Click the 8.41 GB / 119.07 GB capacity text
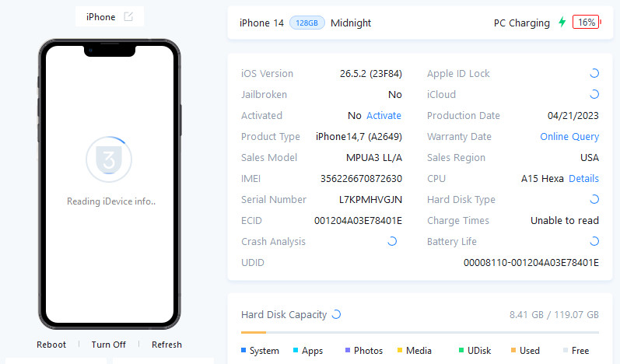620x364 pixels. point(554,314)
